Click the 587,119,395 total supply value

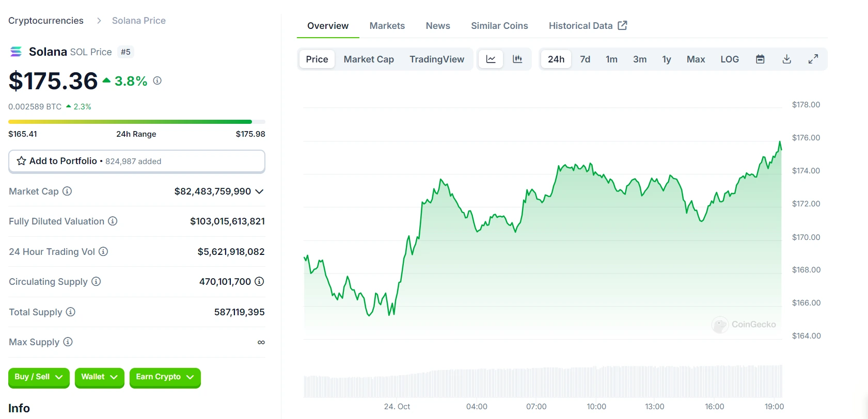coord(239,312)
